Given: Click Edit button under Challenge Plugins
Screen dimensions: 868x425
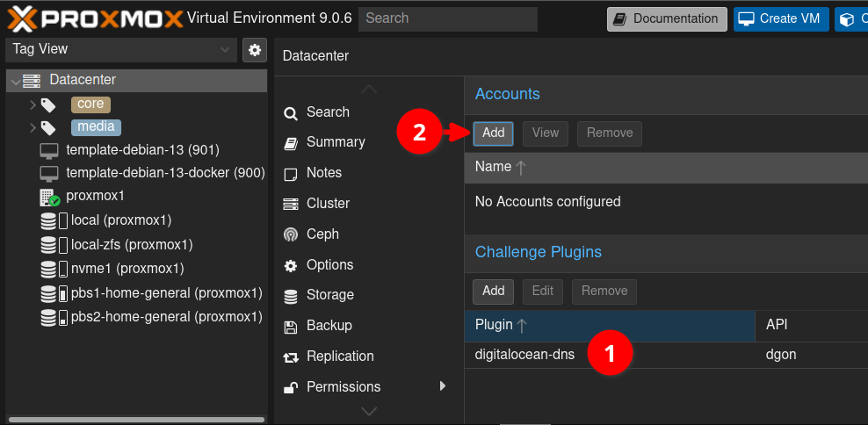Looking at the screenshot, I should pyautogui.click(x=543, y=292).
